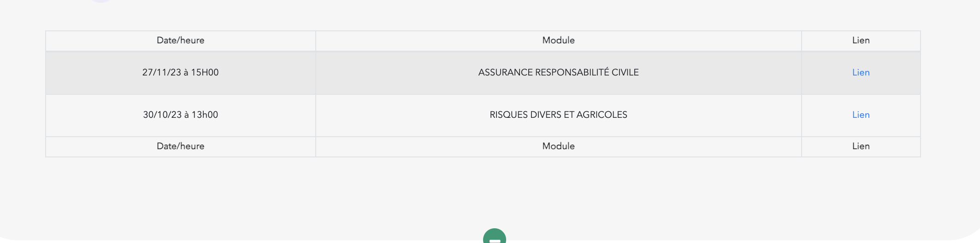Click the top Date/heure column header
Viewport: 980px width, 243px height.
click(181, 40)
